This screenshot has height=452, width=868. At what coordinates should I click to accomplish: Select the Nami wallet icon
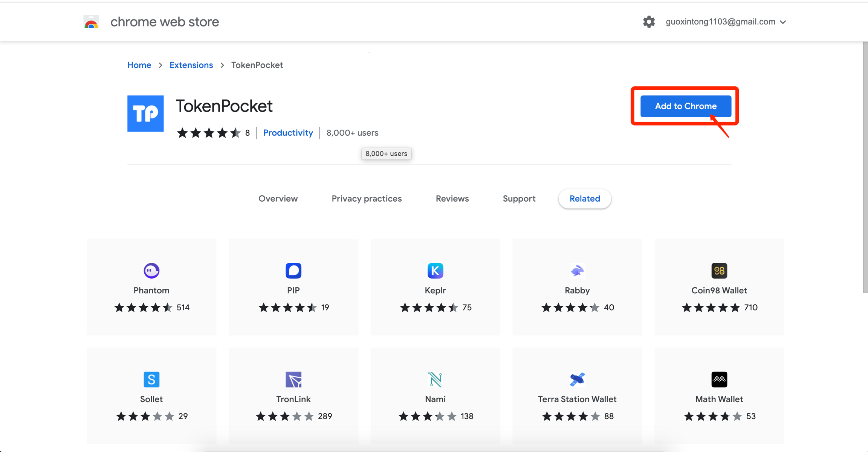click(435, 379)
